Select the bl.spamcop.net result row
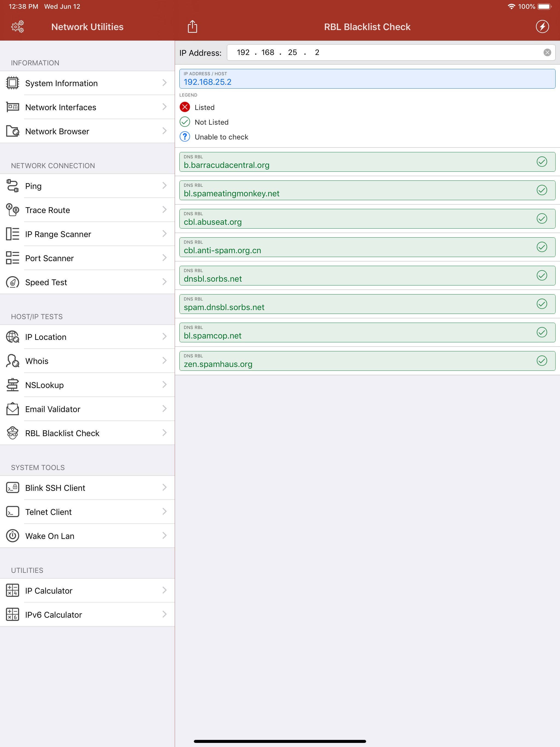 coord(367,332)
